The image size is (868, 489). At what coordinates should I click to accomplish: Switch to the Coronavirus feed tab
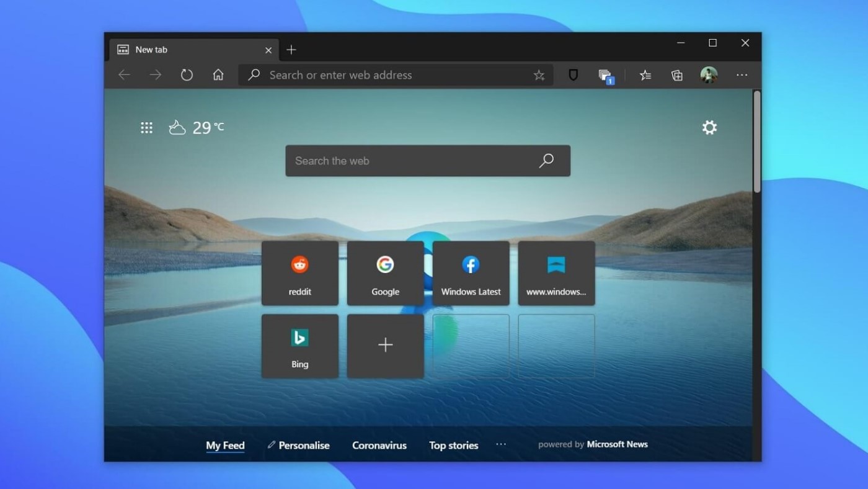coord(379,446)
